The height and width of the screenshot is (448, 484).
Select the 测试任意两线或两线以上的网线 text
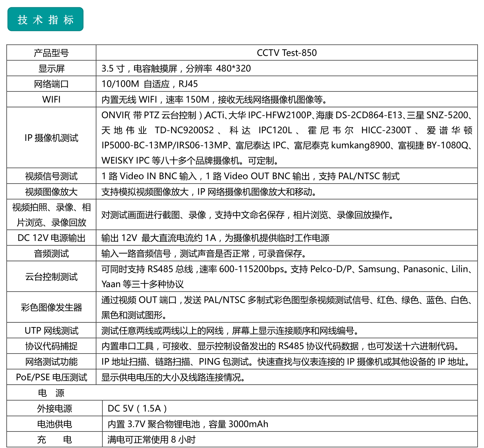(x=230, y=331)
